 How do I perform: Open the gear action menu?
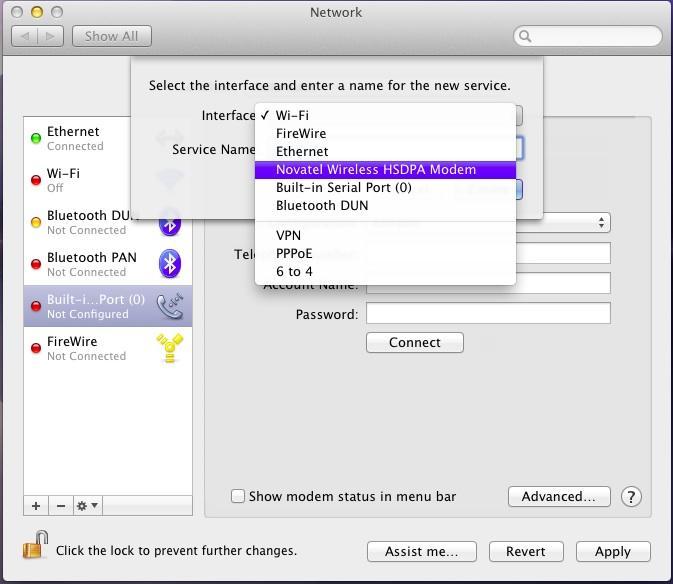pos(88,506)
